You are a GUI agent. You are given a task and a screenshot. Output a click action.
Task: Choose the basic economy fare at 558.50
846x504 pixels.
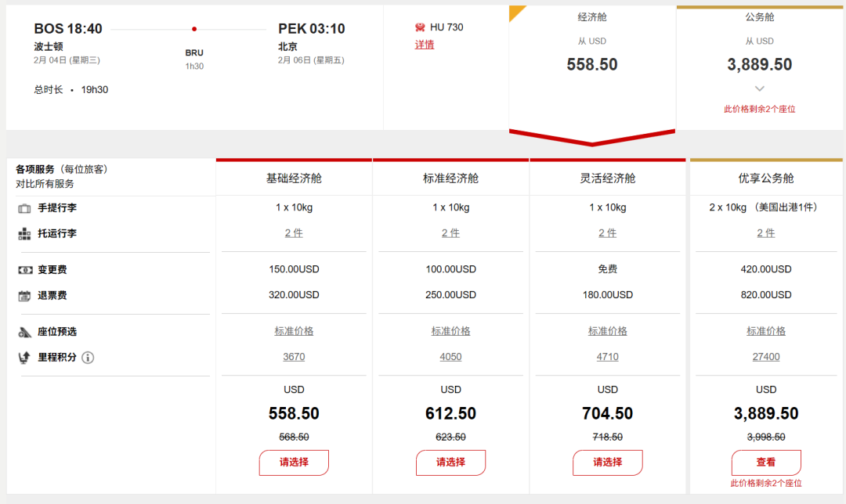[x=294, y=463]
